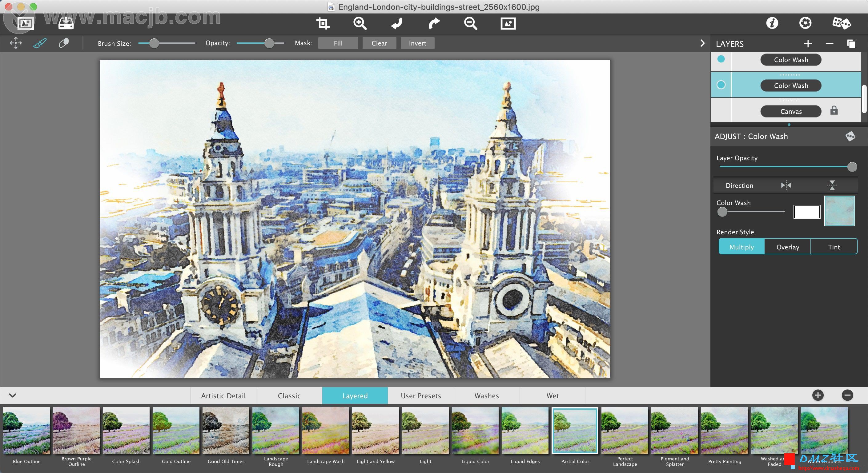This screenshot has height=473, width=868.
Task: Open the Layered presets tab
Action: pos(355,395)
